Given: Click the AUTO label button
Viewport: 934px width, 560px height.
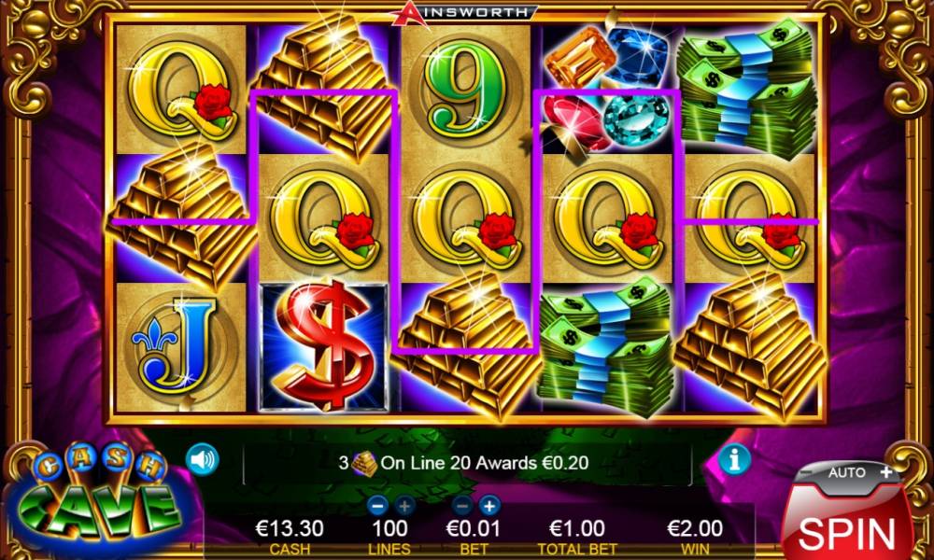Looking at the screenshot, I should (x=846, y=472).
